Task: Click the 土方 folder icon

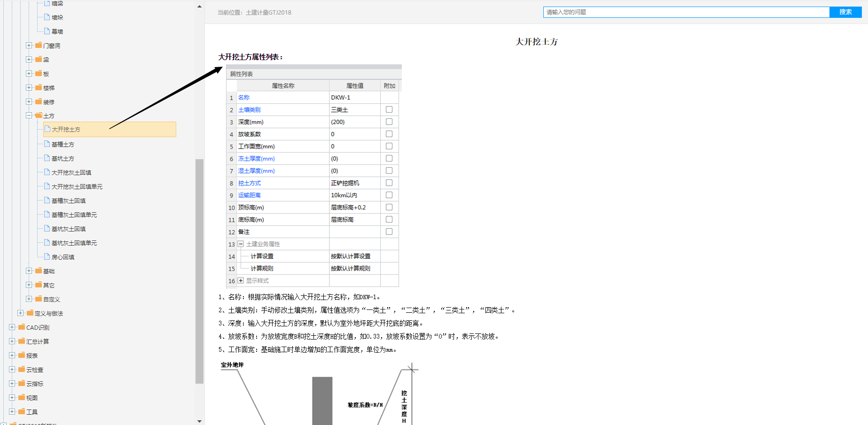Action: click(39, 115)
